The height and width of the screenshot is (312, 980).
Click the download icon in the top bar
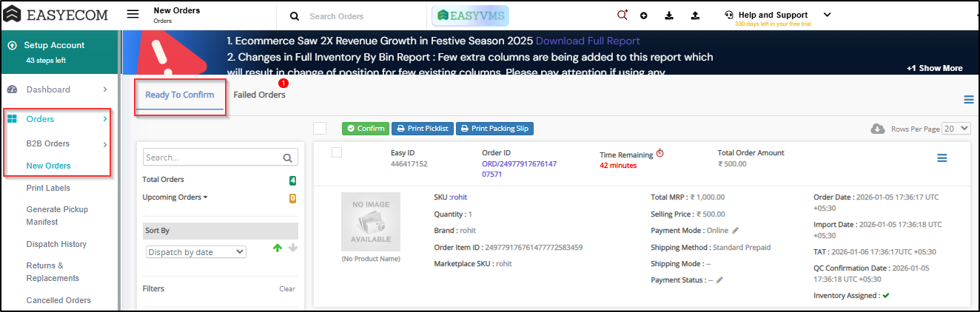point(669,16)
